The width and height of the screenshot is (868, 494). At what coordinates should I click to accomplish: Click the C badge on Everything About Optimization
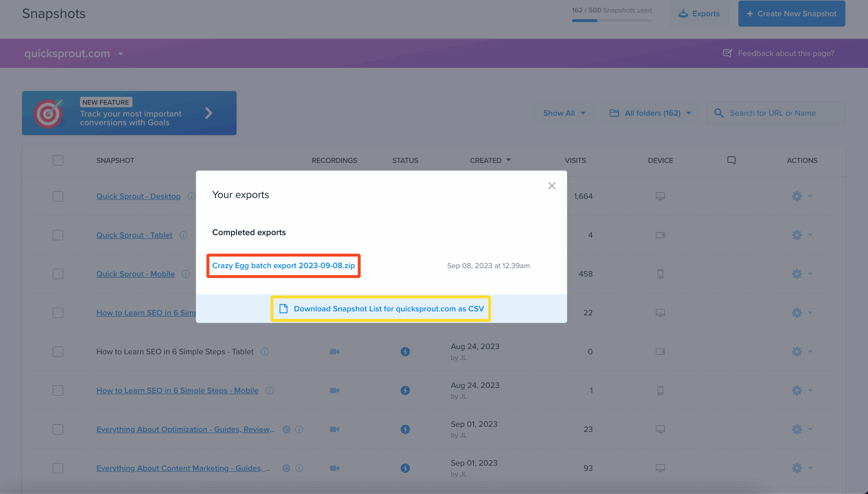[x=286, y=429]
